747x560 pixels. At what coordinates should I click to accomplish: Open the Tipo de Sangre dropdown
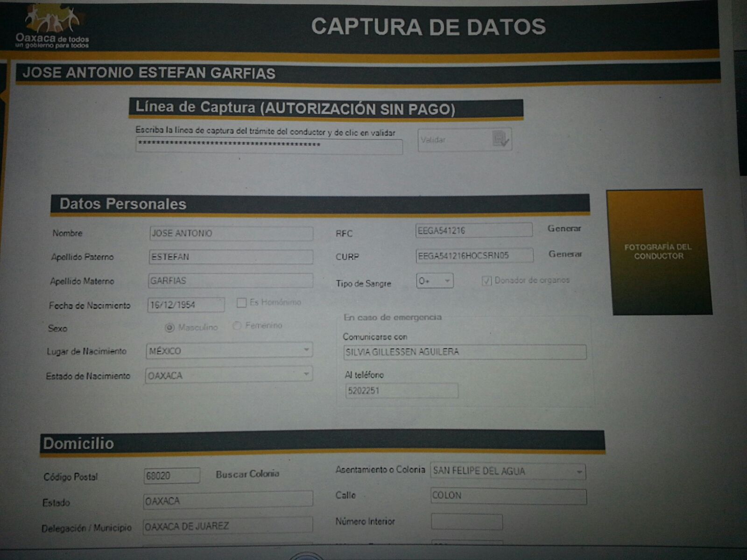435,281
